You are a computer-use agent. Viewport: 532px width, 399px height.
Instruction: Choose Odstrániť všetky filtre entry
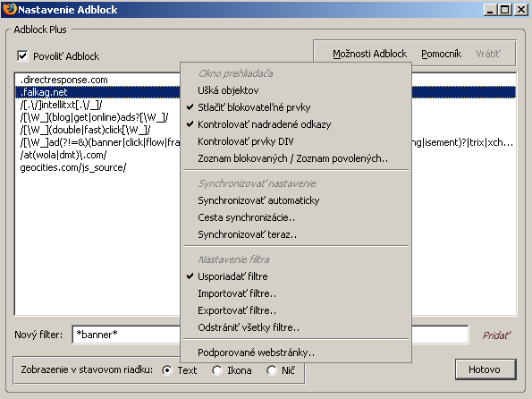point(296,327)
